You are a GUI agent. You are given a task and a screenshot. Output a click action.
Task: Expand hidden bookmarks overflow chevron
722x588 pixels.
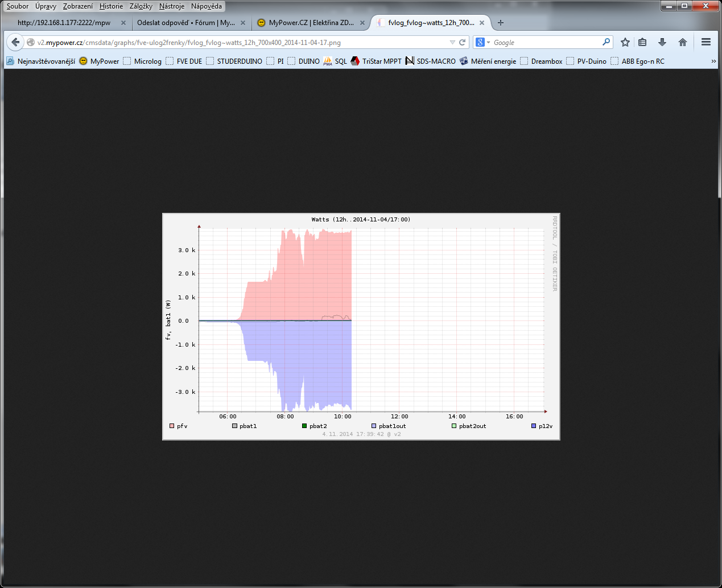pyautogui.click(x=713, y=61)
